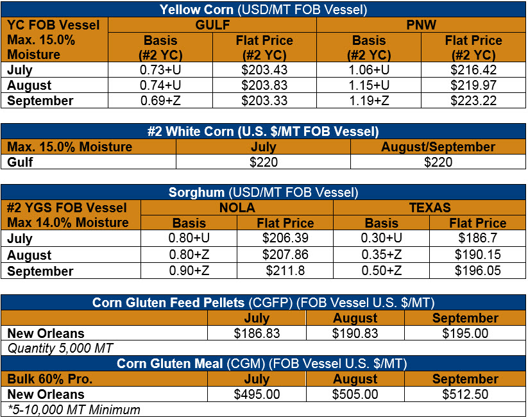528x420 pixels.
Task: Click sorghum July NOLA price $206.39
Action: click(x=285, y=238)
